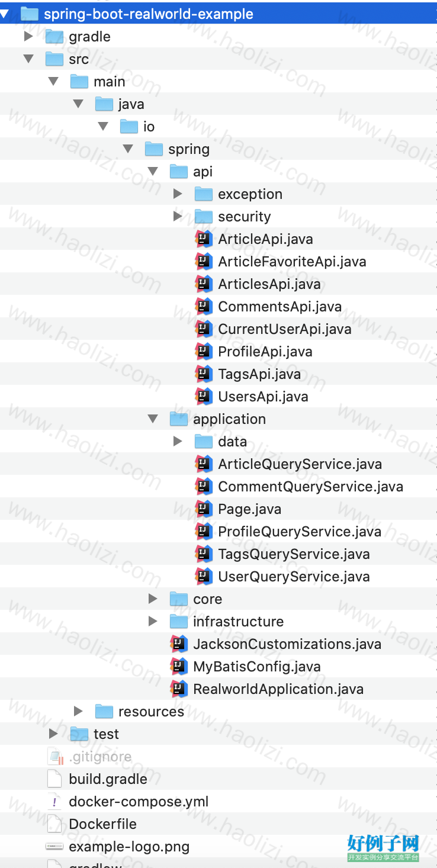The height and width of the screenshot is (868, 437).
Task: Collapse the api folder disclosure triangle
Action: pos(153,171)
